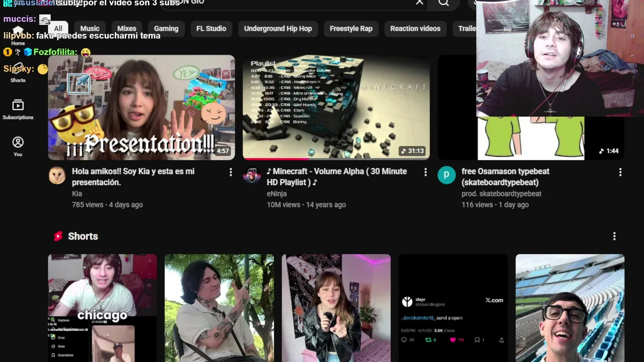Click the search magnifier icon
The height and width of the screenshot is (362, 644).
tap(443, 3)
